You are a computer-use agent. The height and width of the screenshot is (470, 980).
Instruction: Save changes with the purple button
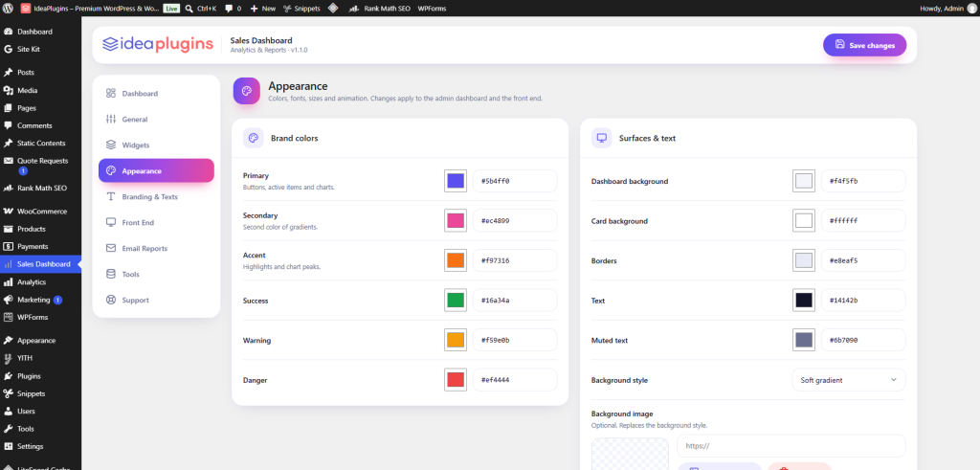coord(864,45)
